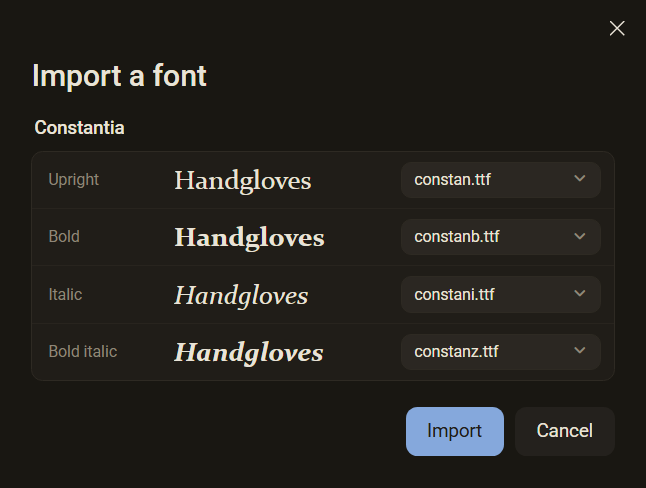Cancel the font import

[x=564, y=431]
